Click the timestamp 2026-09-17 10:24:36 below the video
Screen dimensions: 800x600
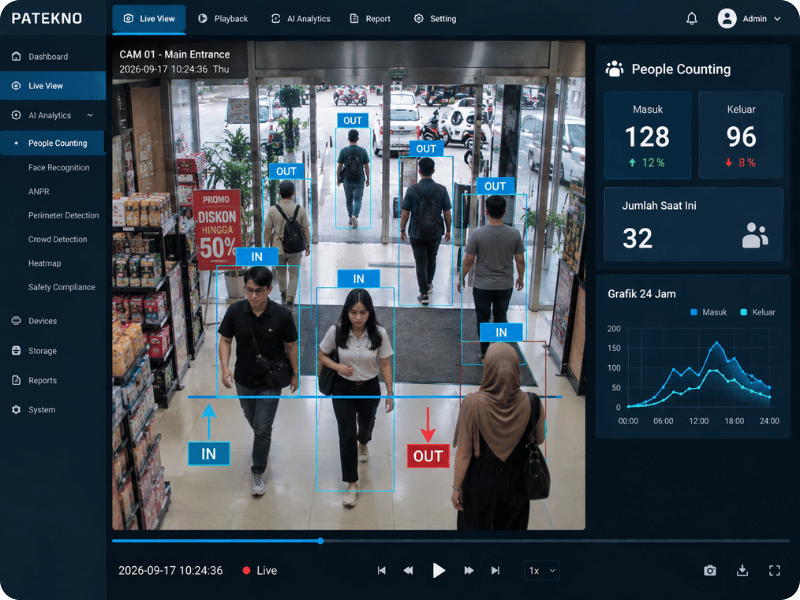(170, 570)
